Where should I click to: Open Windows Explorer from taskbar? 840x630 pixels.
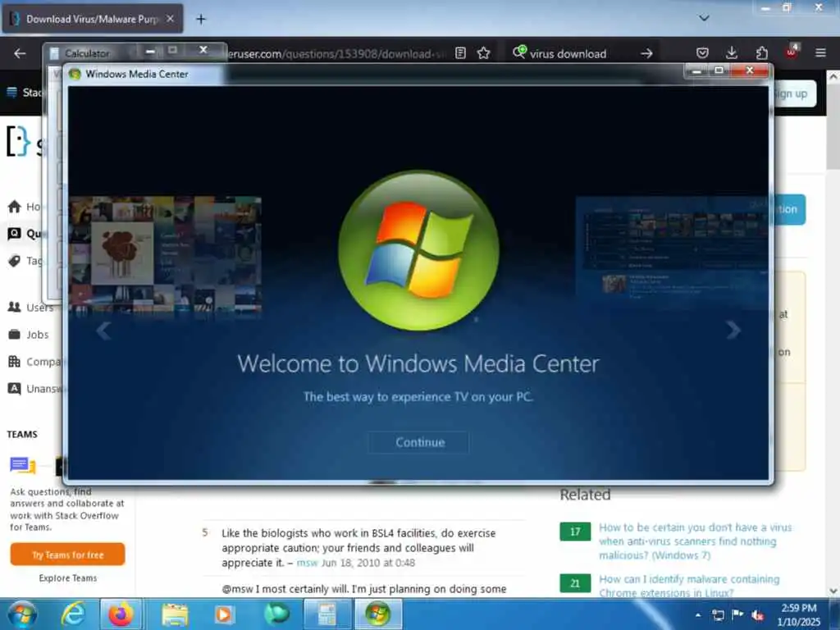click(x=175, y=614)
